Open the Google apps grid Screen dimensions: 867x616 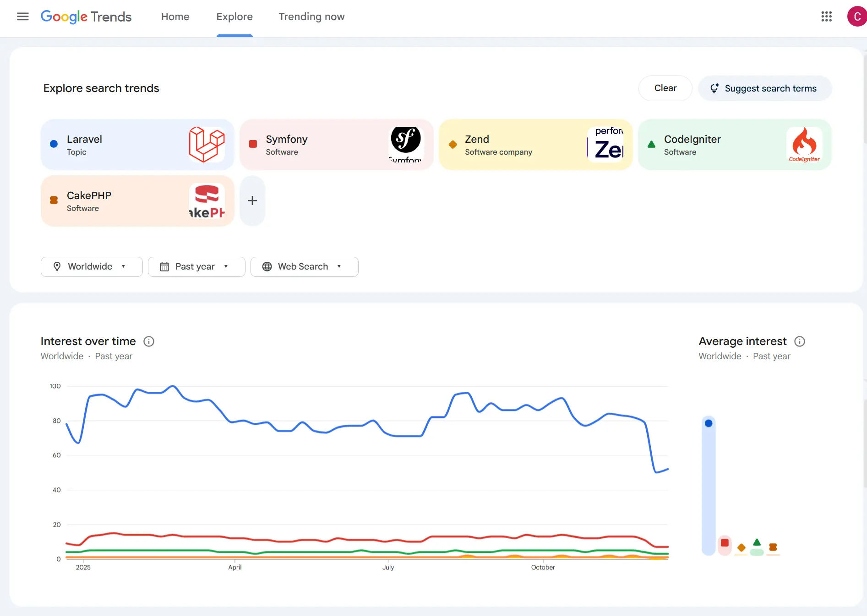pos(827,16)
